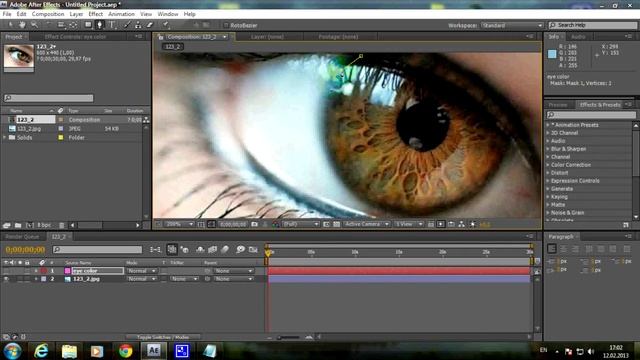Viewport: 640px width, 360px height.
Task: Select the Rectangle shape tool
Action: click(88, 25)
